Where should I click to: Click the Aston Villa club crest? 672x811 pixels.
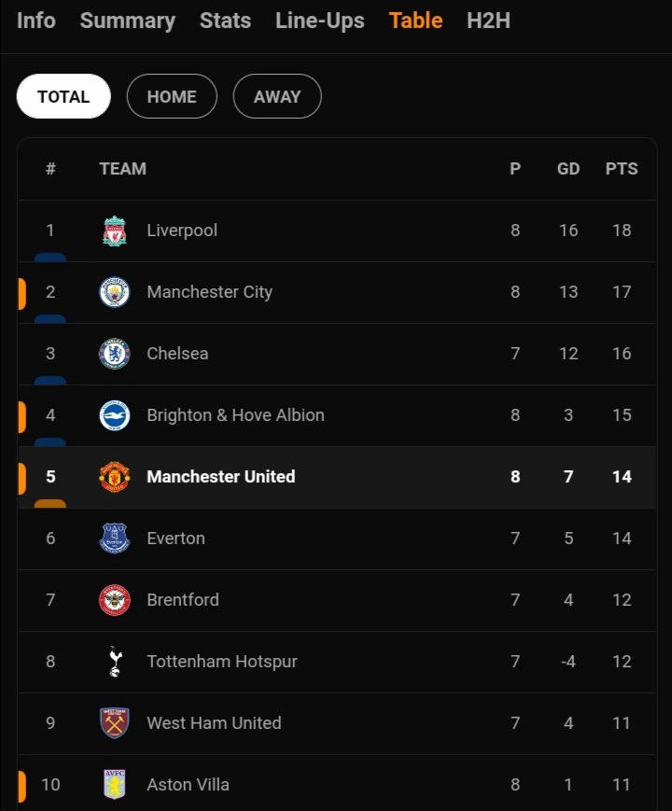pos(114,785)
